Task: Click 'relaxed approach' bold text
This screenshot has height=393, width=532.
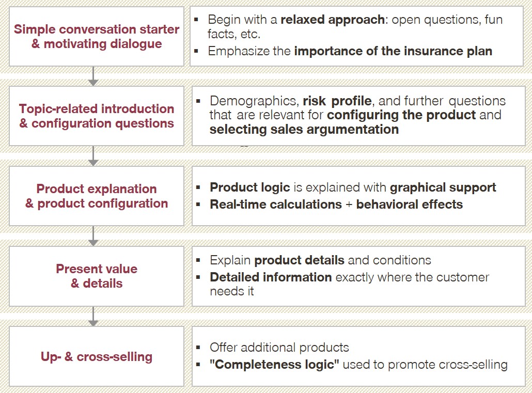Action: pos(333,20)
